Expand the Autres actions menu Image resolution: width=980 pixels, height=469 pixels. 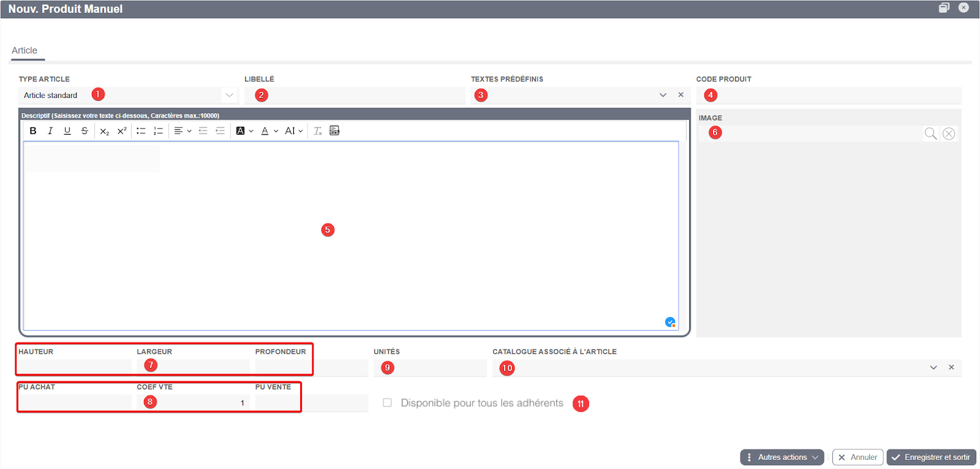click(782, 457)
